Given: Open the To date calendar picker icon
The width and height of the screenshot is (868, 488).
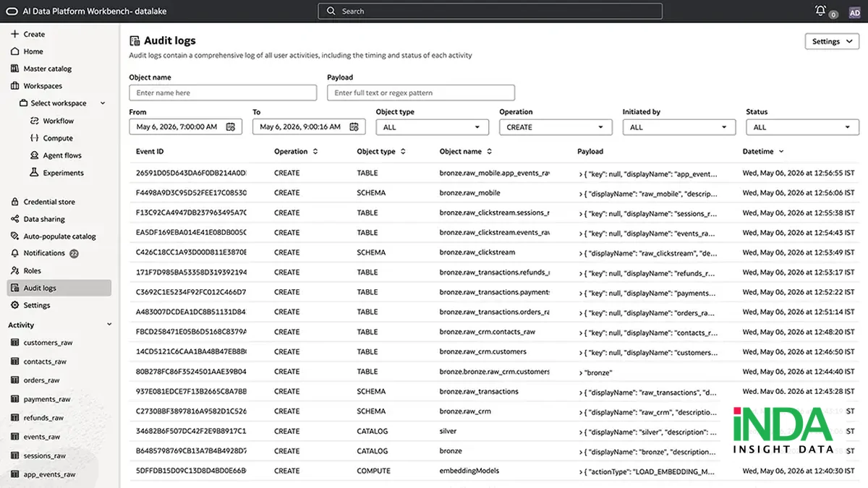Looking at the screenshot, I should 354,127.
